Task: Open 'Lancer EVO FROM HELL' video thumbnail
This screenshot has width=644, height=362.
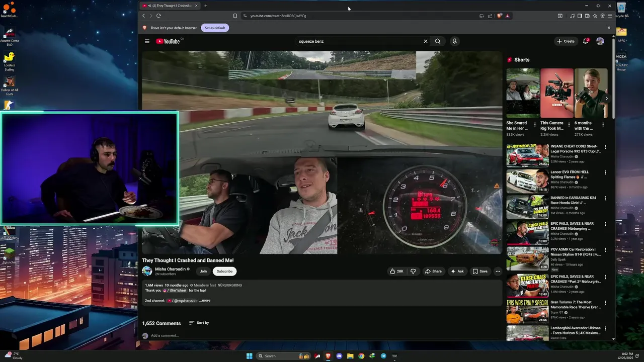Action: tap(527, 181)
